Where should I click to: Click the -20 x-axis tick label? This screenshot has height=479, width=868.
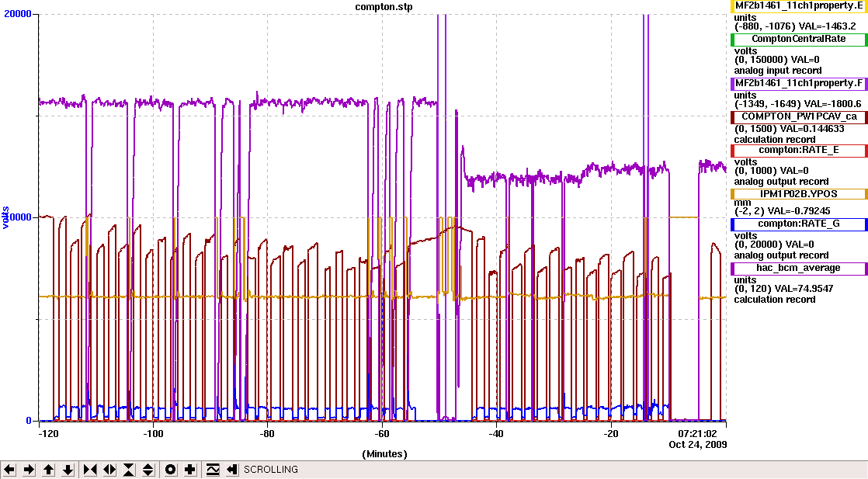pos(610,434)
